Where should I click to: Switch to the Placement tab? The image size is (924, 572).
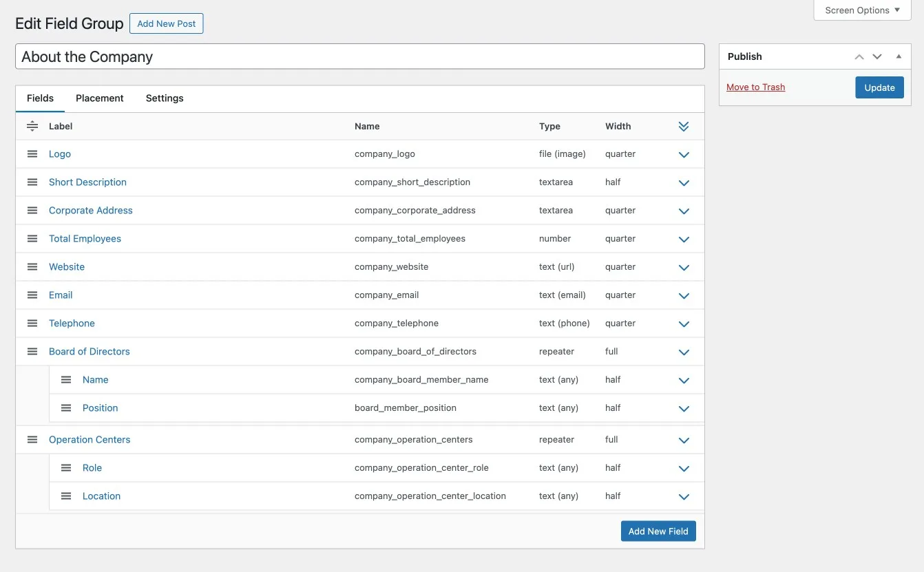[100, 98]
